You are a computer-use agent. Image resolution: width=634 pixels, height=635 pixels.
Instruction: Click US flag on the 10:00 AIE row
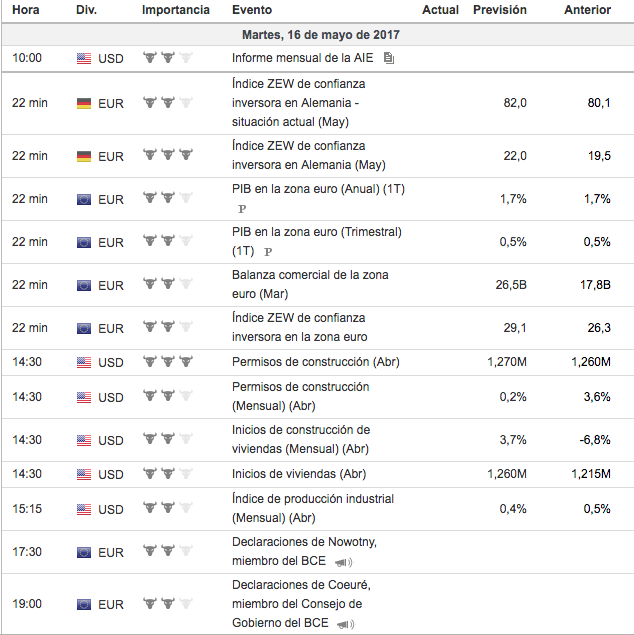coord(84,59)
